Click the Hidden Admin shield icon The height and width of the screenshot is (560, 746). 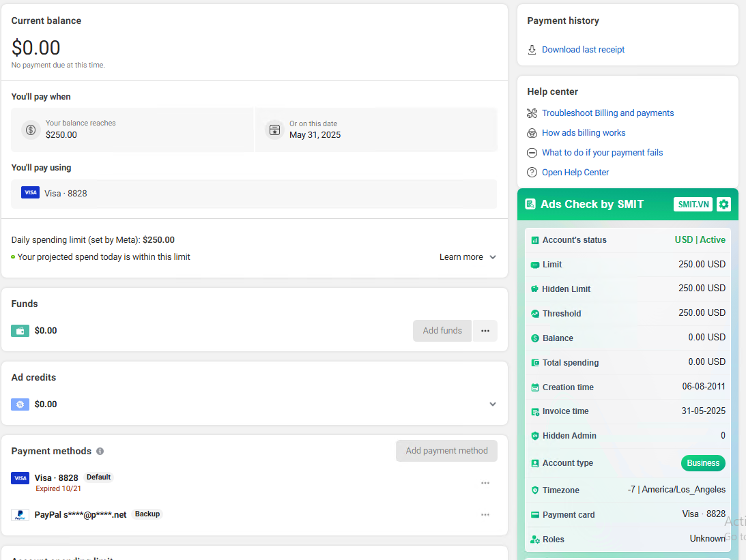(x=535, y=436)
